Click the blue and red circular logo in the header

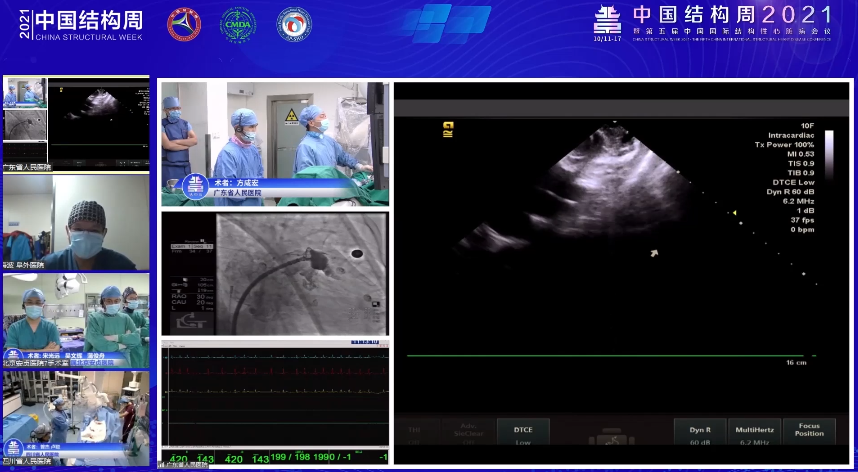click(x=294, y=24)
